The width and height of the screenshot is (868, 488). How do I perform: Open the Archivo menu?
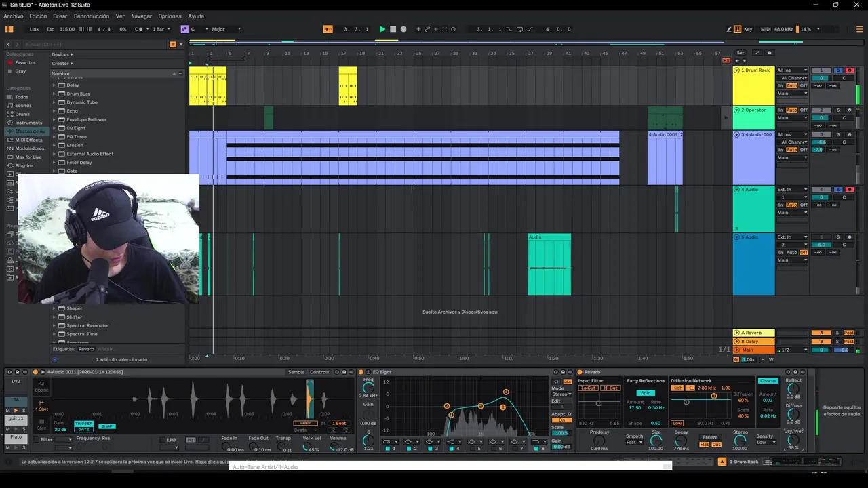point(14,16)
